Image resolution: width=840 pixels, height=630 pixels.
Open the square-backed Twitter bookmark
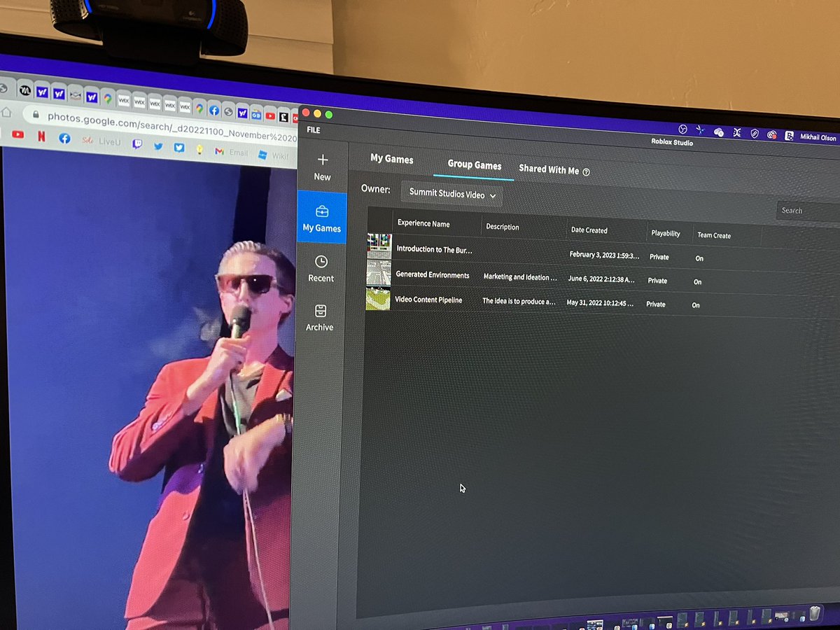[179, 148]
